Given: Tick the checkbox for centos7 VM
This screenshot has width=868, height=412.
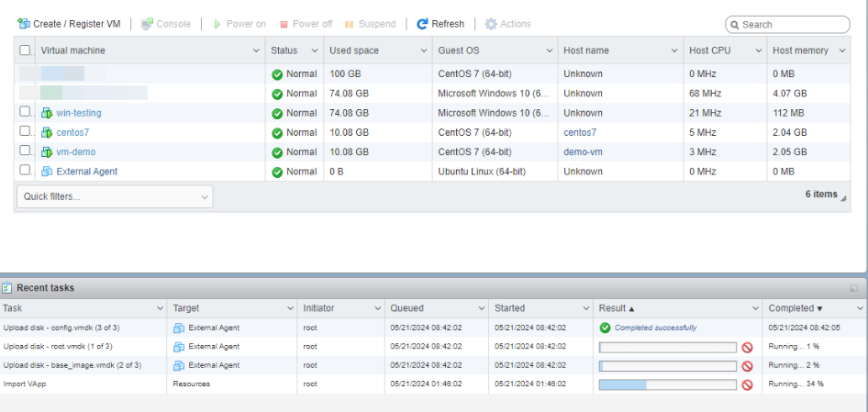Looking at the screenshot, I should point(26,131).
